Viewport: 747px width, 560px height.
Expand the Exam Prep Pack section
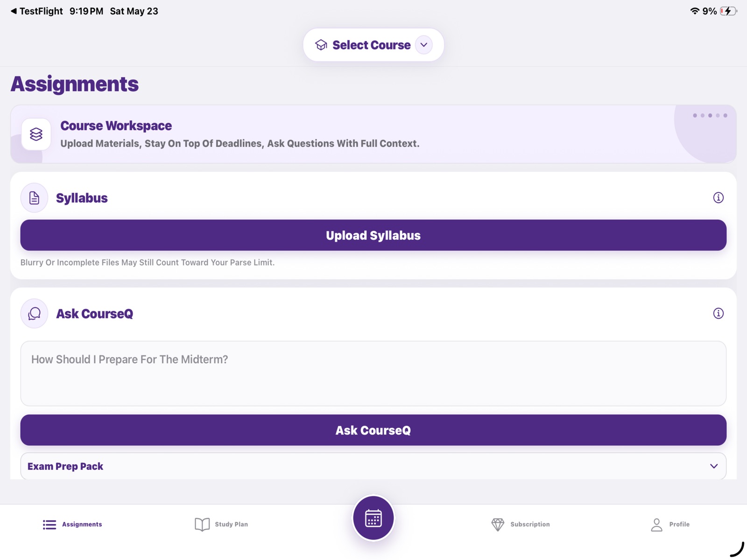373,466
